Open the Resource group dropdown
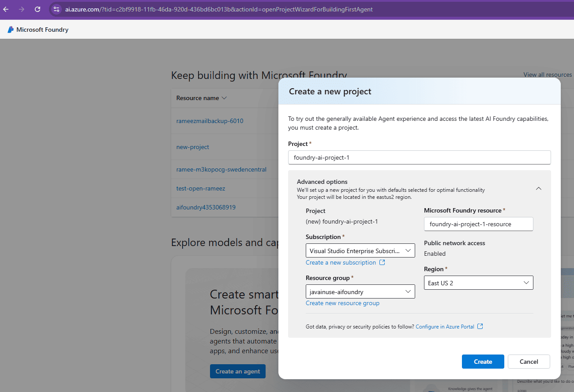The image size is (574, 392). tap(360, 291)
